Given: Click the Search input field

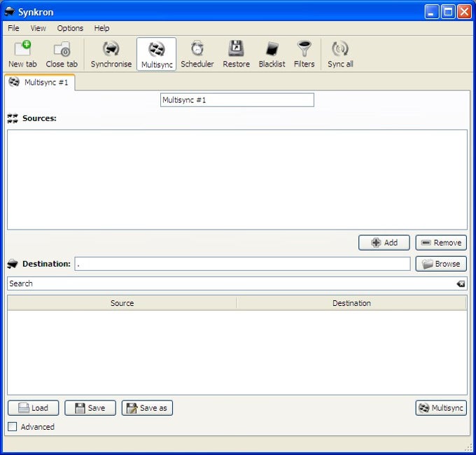Looking at the screenshot, I should click(x=237, y=283).
